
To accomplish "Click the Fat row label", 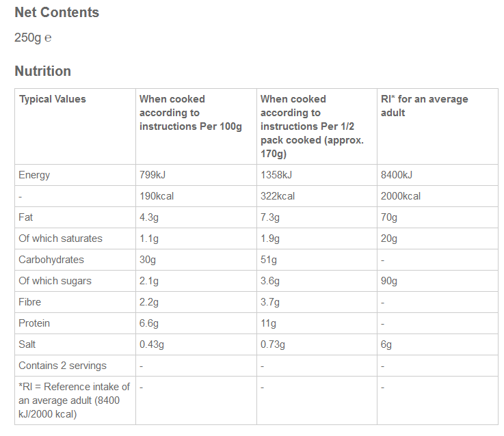I will (x=26, y=217).
